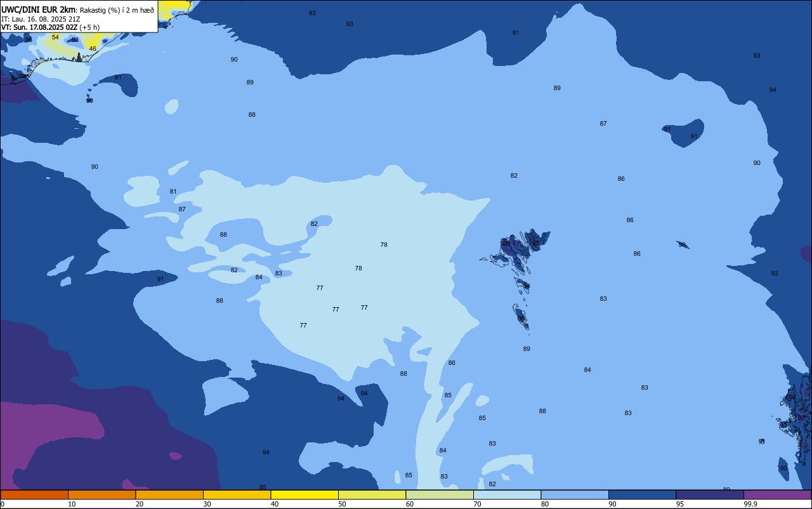Screen dimensions: 812x509
Task: Click the 0–10 dark orange legend swatch
Action: pyautogui.click(x=34, y=494)
